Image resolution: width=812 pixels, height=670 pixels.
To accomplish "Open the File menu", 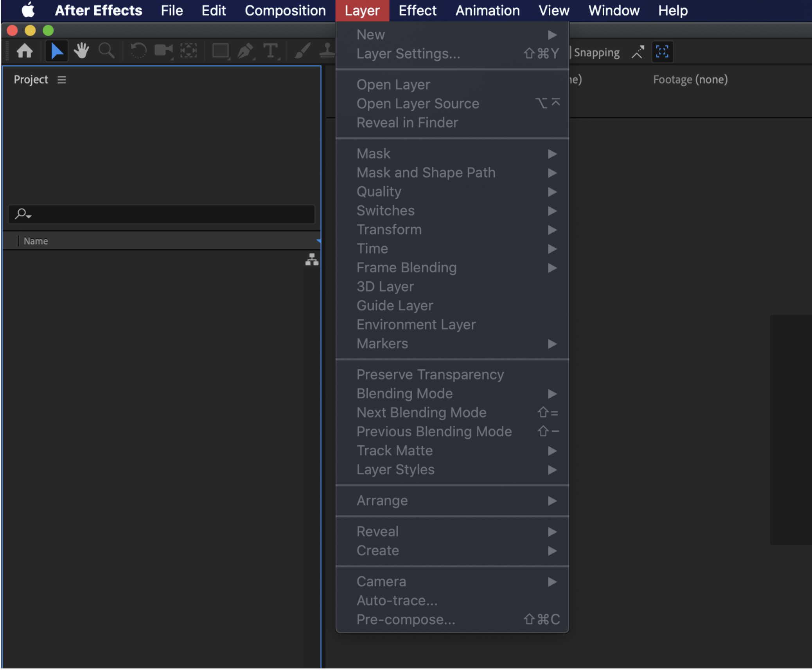I will [x=172, y=11].
